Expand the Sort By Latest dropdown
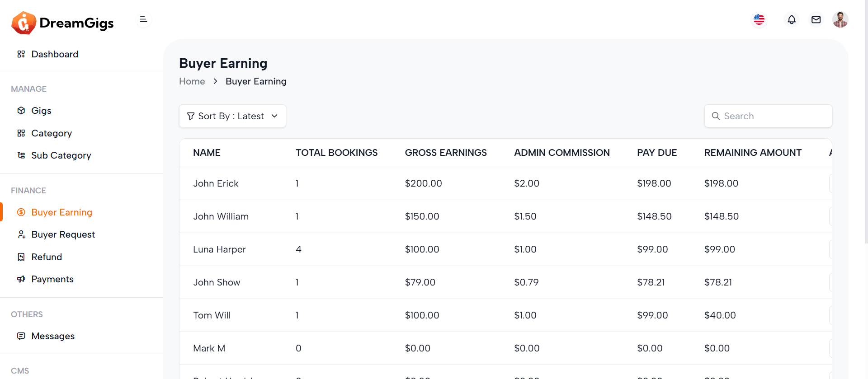Image resolution: width=868 pixels, height=379 pixels. tap(232, 116)
